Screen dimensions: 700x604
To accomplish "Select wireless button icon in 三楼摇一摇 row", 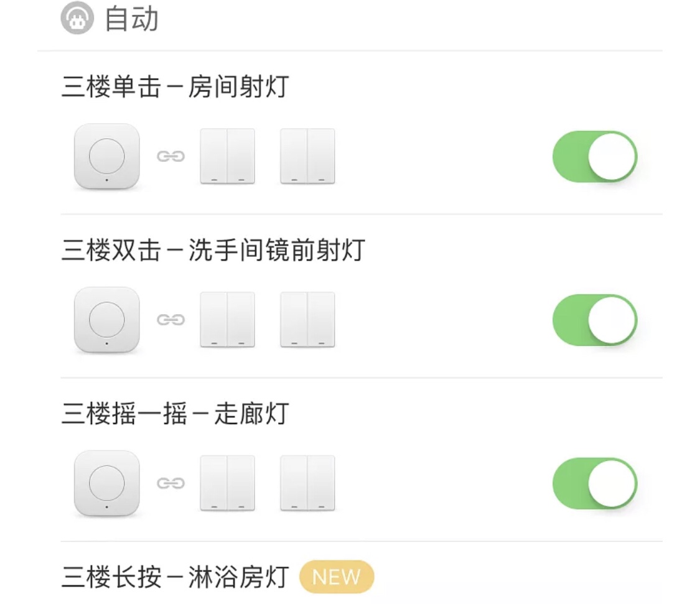I will [106, 483].
